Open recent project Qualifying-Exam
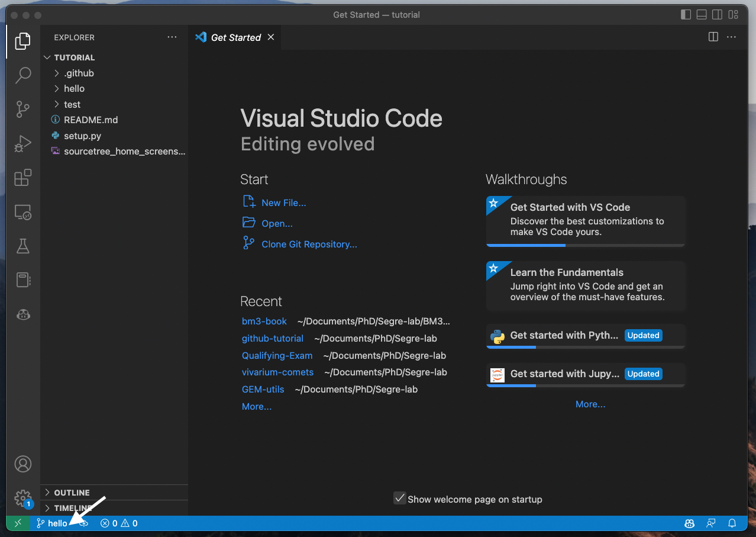 (x=277, y=355)
